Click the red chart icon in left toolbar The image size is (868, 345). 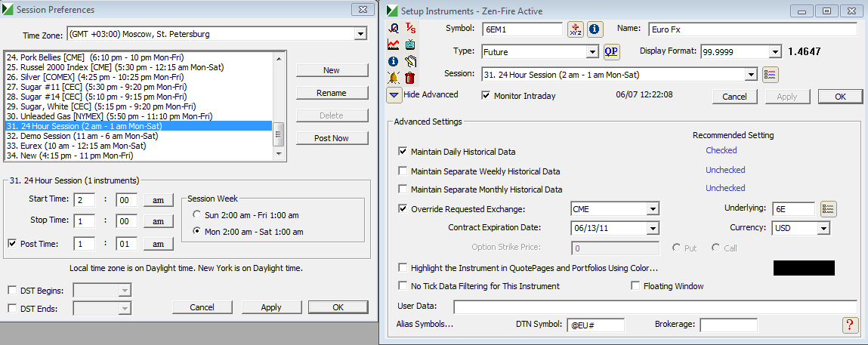point(394,45)
